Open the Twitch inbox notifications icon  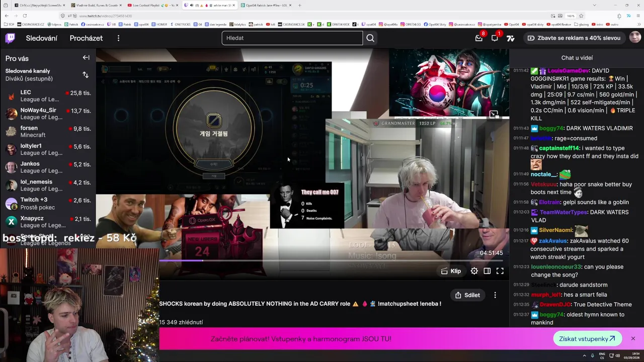479,38
